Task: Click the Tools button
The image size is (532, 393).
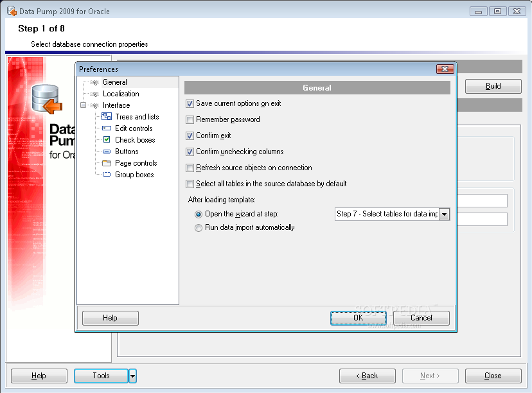Action: click(x=101, y=376)
